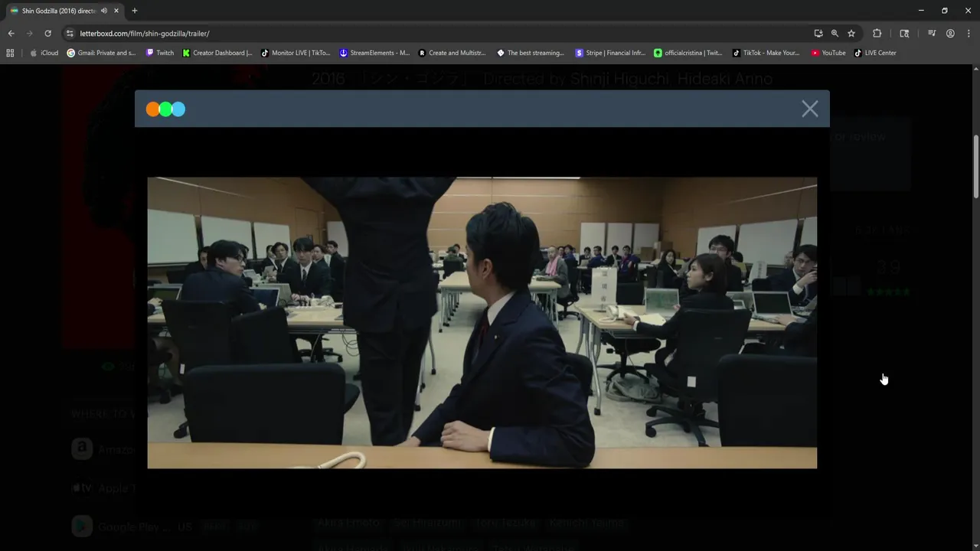Screen dimensions: 980x551
Task: Open the YouTube bookmark
Action: point(828,53)
